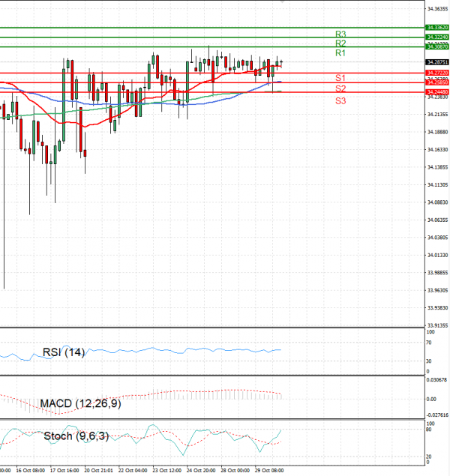The width and height of the screenshot is (450, 476).
Task: Click the 34.03805 price axis value
Action: coord(437,238)
